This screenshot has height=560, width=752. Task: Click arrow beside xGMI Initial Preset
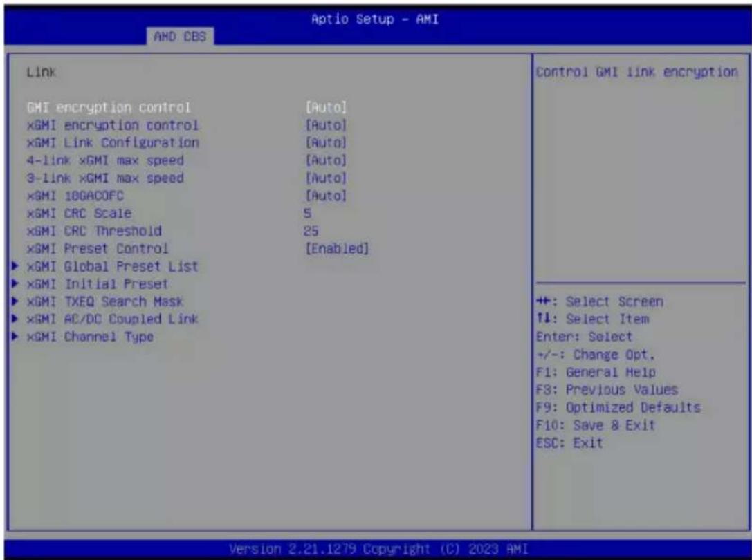pos(15,283)
